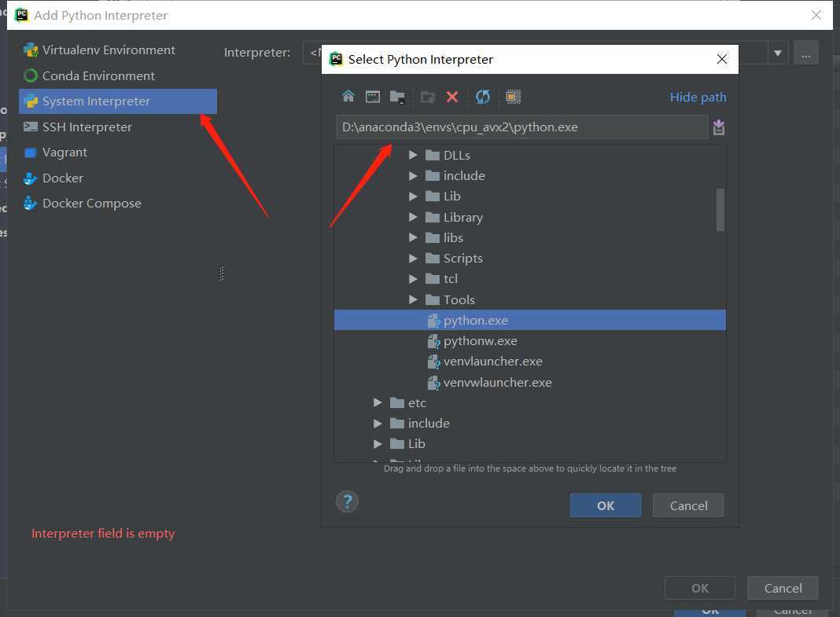Select Conda Environment in sidebar
This screenshot has height=617, width=840.
point(118,75)
